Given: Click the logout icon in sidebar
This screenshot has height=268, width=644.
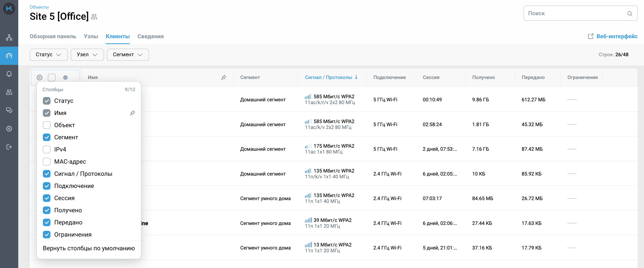Looking at the screenshot, I should point(9,147).
